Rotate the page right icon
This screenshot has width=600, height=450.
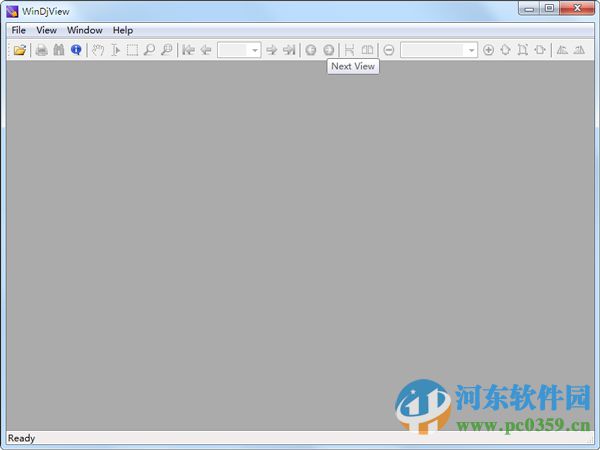(579, 50)
